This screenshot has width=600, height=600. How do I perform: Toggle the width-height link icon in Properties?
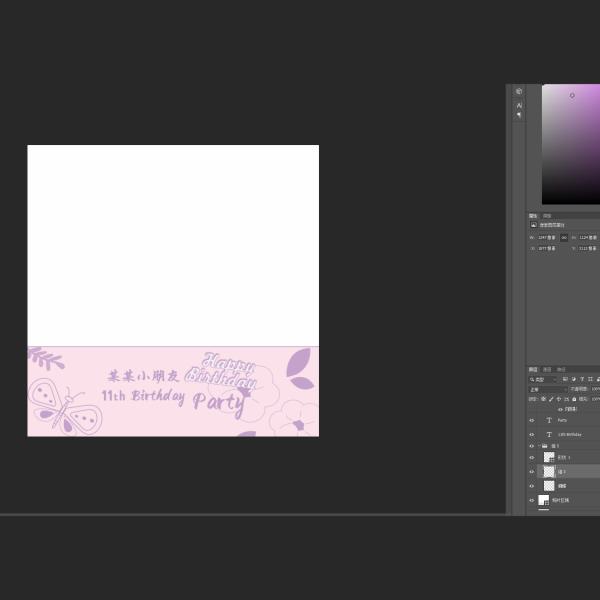[564, 237]
